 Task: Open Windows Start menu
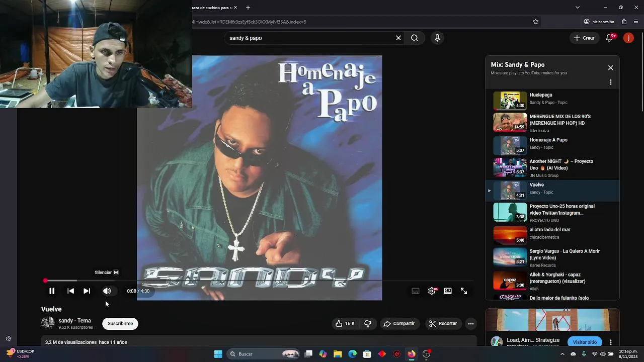click(218, 354)
